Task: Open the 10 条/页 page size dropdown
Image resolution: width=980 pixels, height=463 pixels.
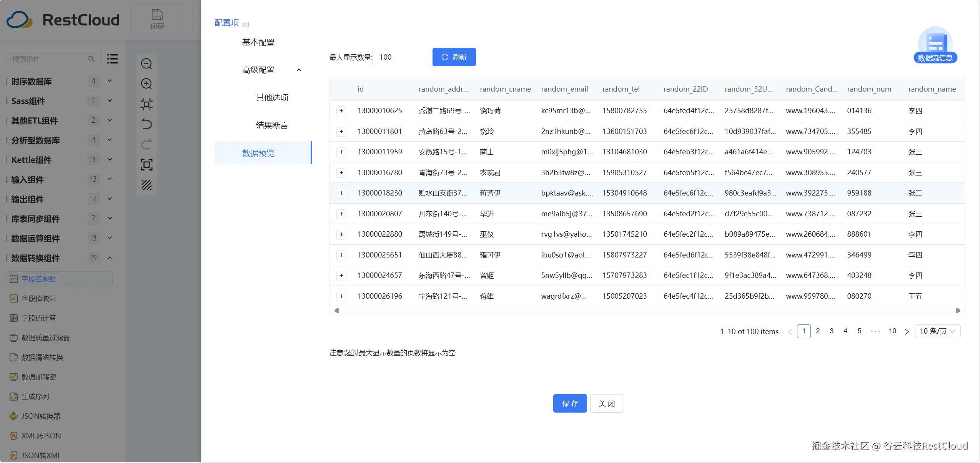Action: tap(937, 331)
